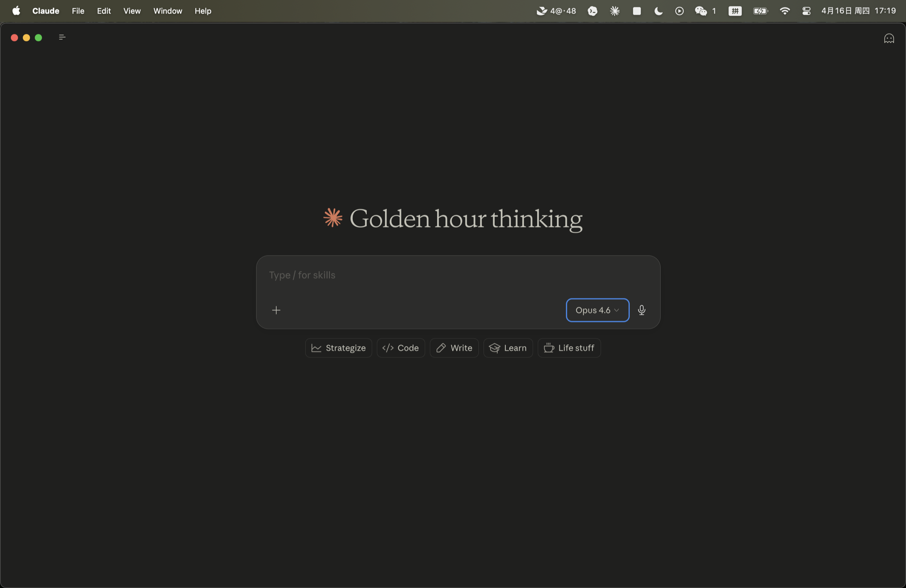Click the Claude starburst logo
Screen dimensions: 906x588
[333, 218]
